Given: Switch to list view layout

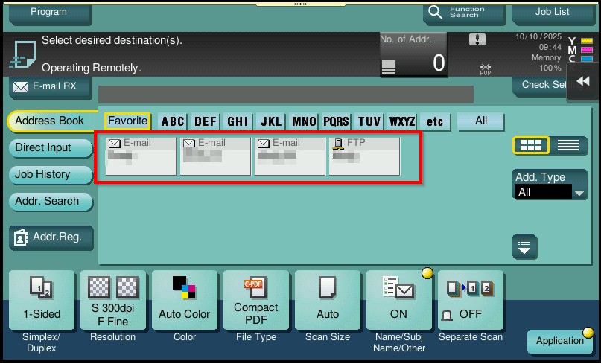Looking at the screenshot, I should tap(568, 146).
